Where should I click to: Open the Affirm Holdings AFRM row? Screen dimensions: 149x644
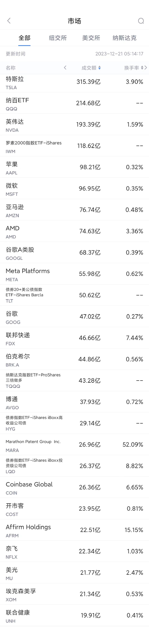point(74,530)
